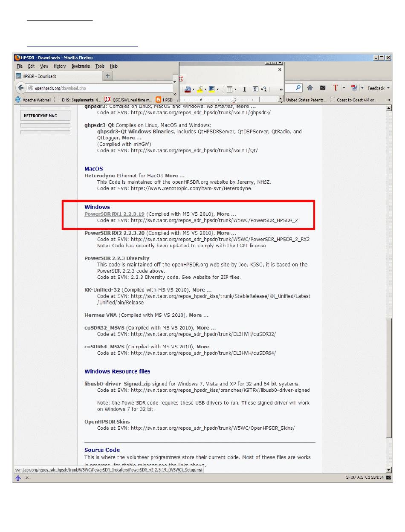Expand More next to Hermes VNA
405x532 pixels.
[x=198, y=315]
